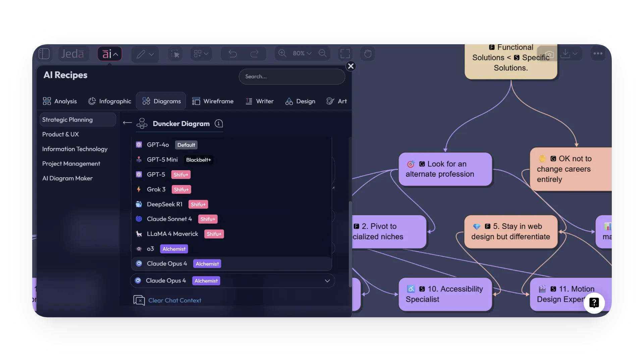
Task: Select the marquee selection tool
Action: (175, 53)
